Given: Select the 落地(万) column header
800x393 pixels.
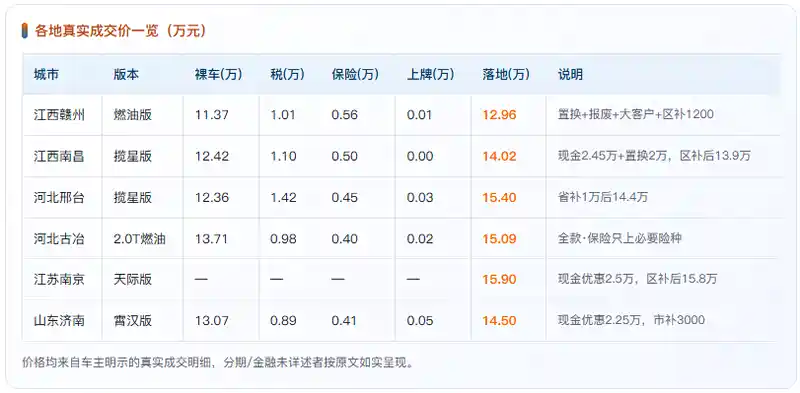Looking at the screenshot, I should [x=506, y=75].
